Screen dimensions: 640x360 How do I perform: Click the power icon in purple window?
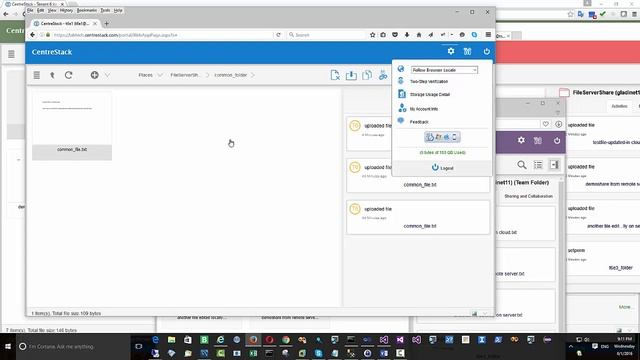coord(557,140)
